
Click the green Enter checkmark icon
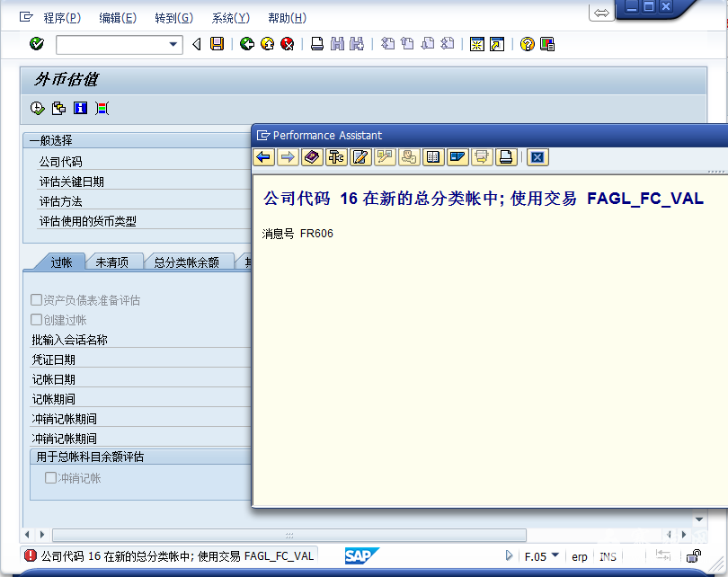click(x=37, y=44)
